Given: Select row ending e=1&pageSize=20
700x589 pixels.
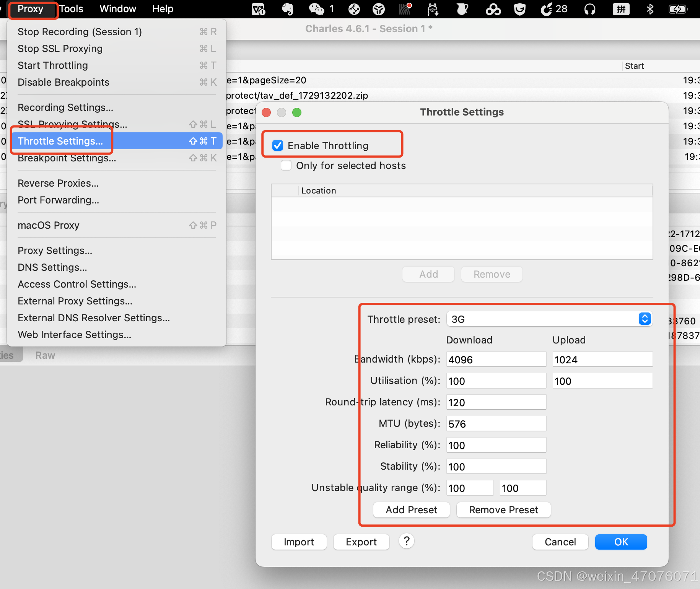Looking at the screenshot, I should click(463, 80).
